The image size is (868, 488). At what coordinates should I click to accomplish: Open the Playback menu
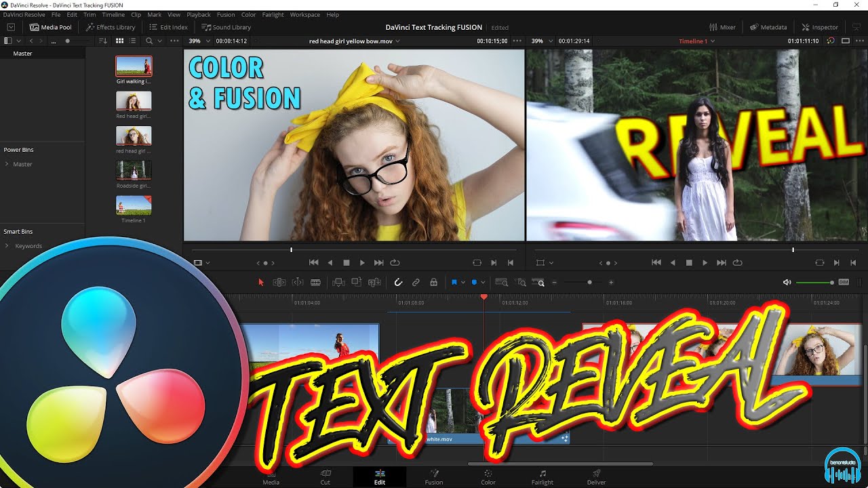coord(199,14)
